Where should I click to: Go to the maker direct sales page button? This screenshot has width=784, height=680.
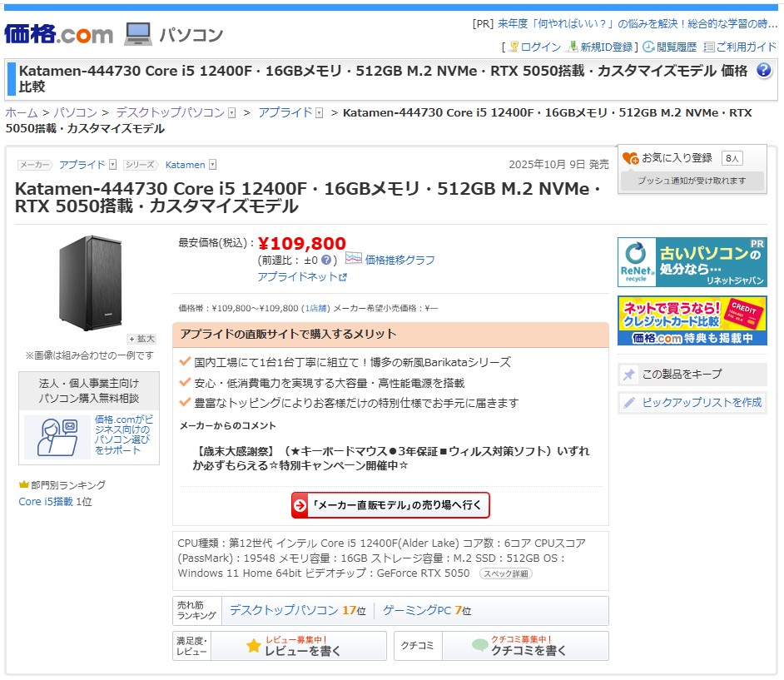[390, 505]
